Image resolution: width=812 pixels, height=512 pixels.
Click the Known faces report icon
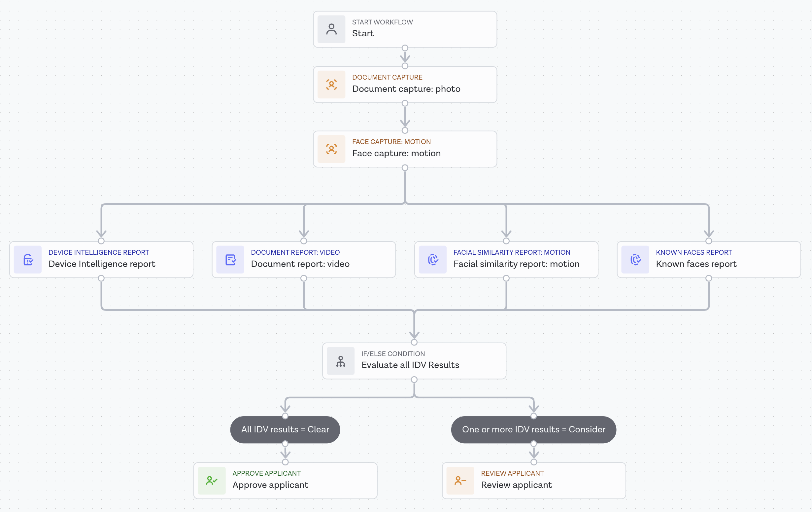pos(635,260)
